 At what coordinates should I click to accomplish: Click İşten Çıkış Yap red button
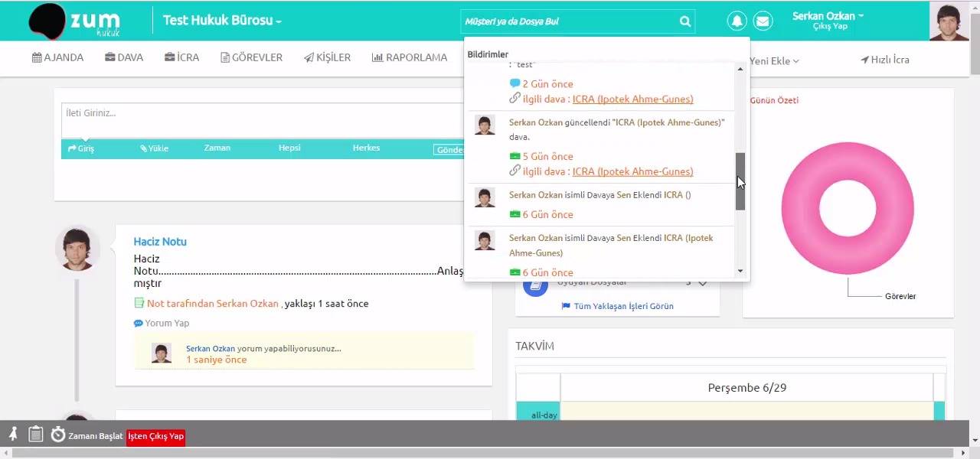(155, 436)
